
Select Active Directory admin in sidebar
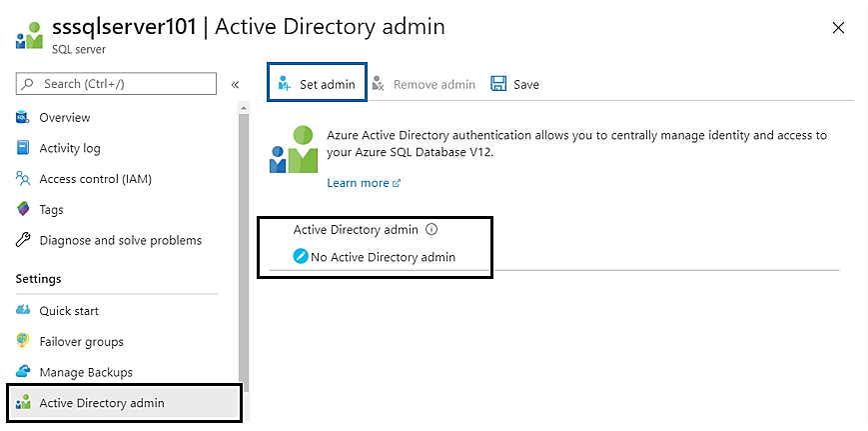coord(102,403)
